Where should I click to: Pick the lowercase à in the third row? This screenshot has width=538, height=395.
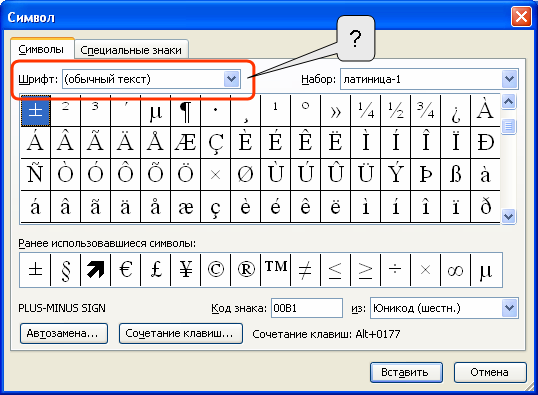pos(486,174)
